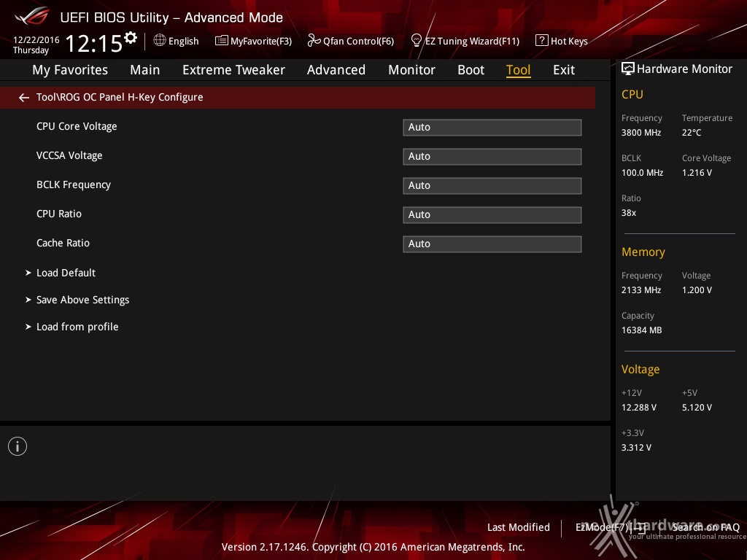Click the Core Voltage value 1.216 V
The height and width of the screenshot is (560, 747).
(697, 173)
